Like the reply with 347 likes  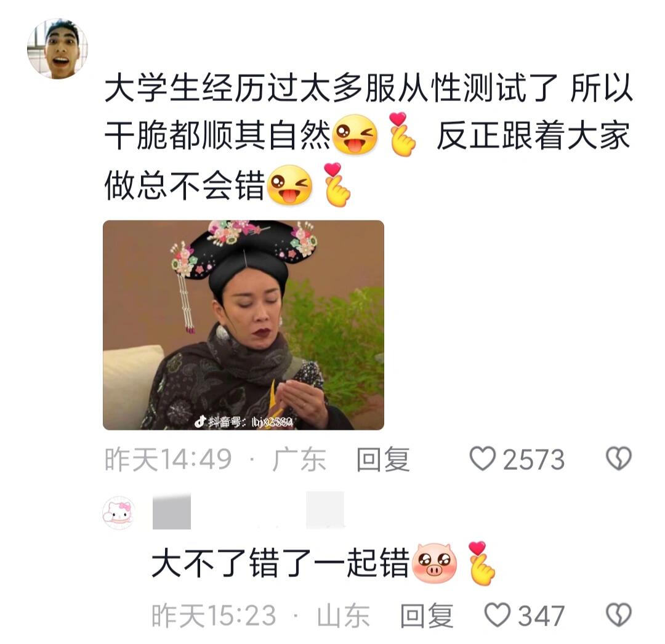(497, 615)
